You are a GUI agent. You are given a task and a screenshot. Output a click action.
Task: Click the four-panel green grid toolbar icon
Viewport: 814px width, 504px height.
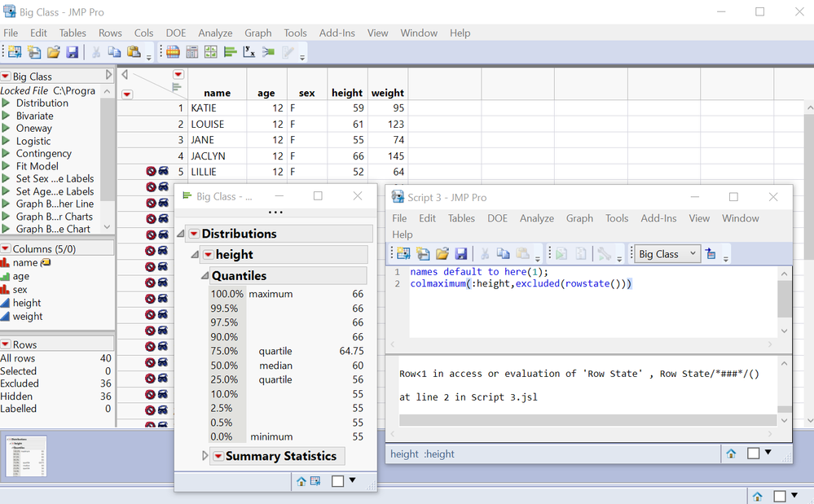(211, 52)
